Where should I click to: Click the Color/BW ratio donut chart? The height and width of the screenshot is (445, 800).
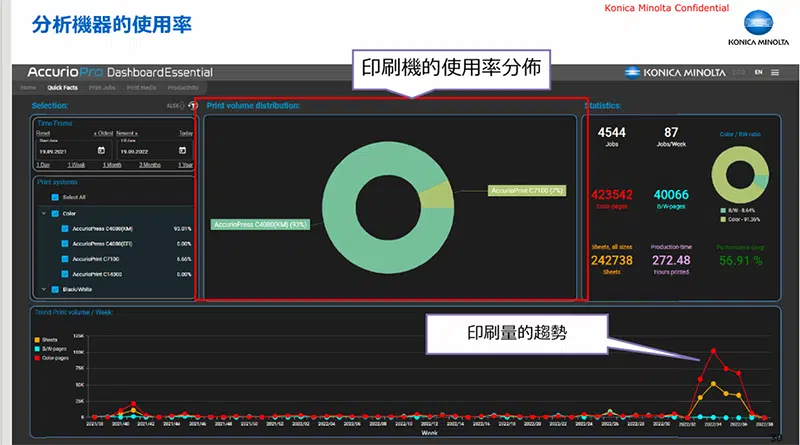point(740,175)
